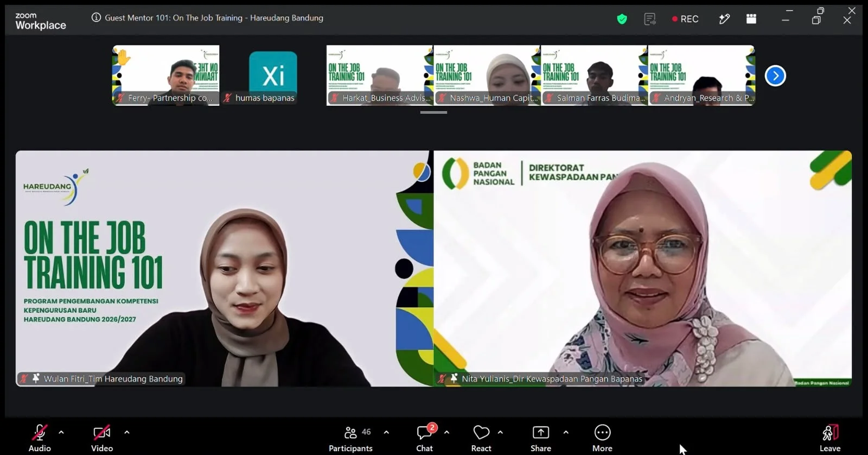Click Nita Yulianis_Dir Kewaspadaan name label

tap(552, 378)
